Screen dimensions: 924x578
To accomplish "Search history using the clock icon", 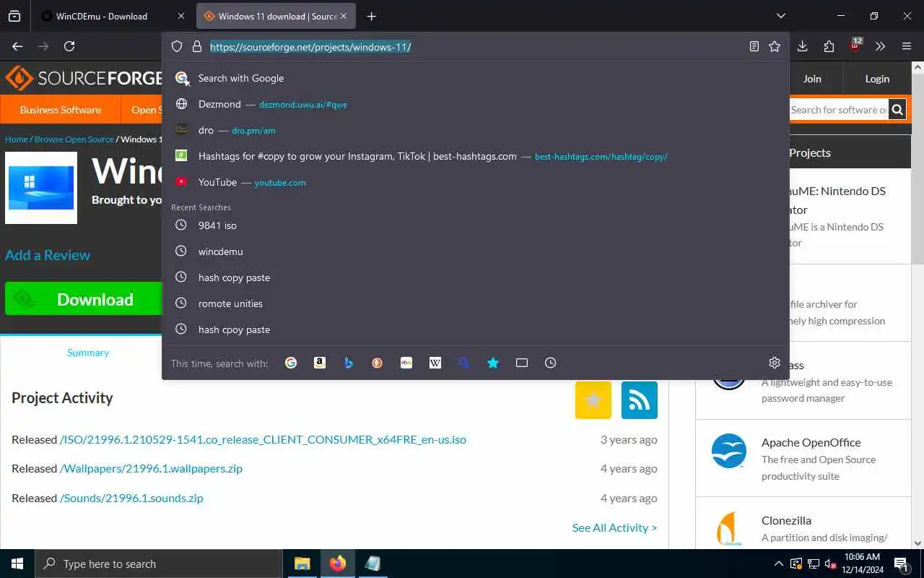I will [551, 363].
